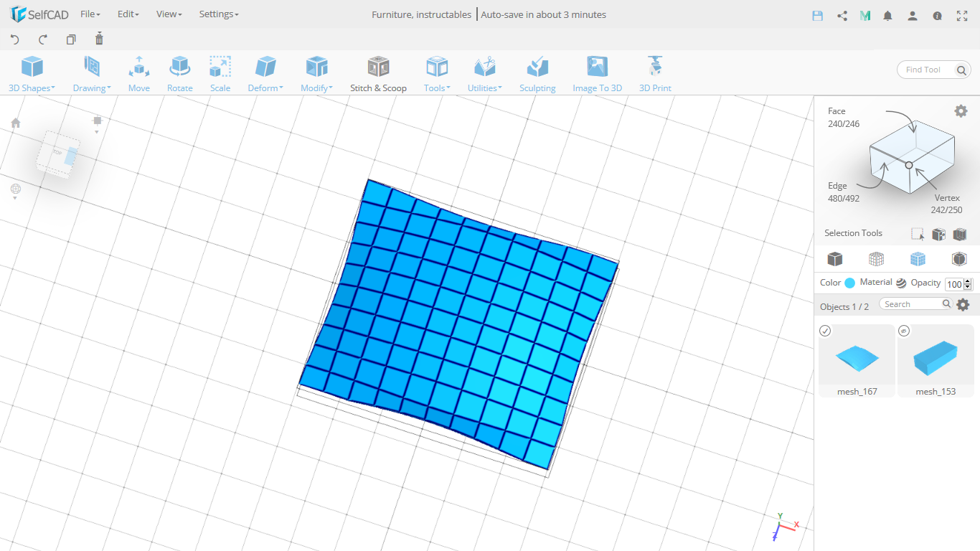Click the Undo arrow icon

pyautogui.click(x=15, y=39)
